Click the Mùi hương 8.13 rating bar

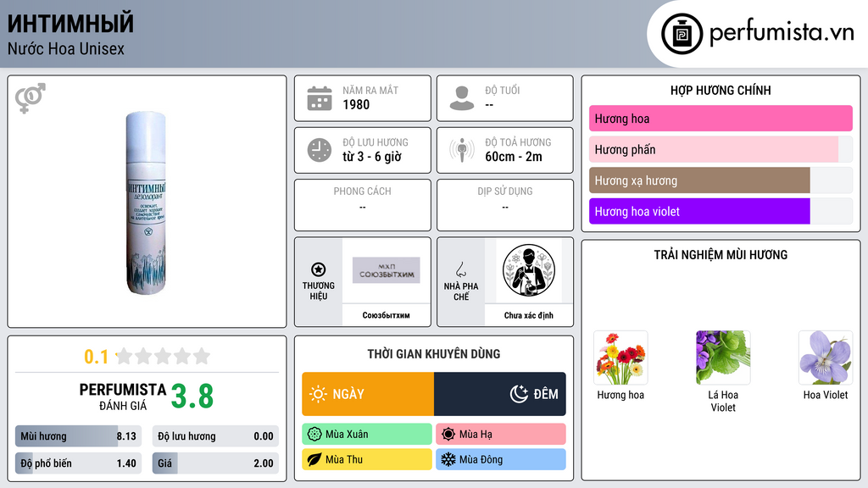79,436
